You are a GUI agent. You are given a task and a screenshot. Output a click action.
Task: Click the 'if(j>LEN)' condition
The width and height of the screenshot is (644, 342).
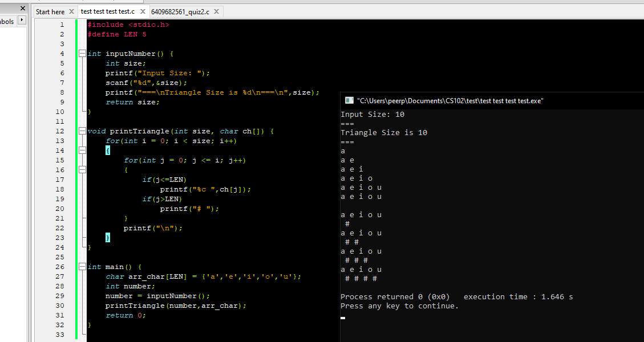162,199
